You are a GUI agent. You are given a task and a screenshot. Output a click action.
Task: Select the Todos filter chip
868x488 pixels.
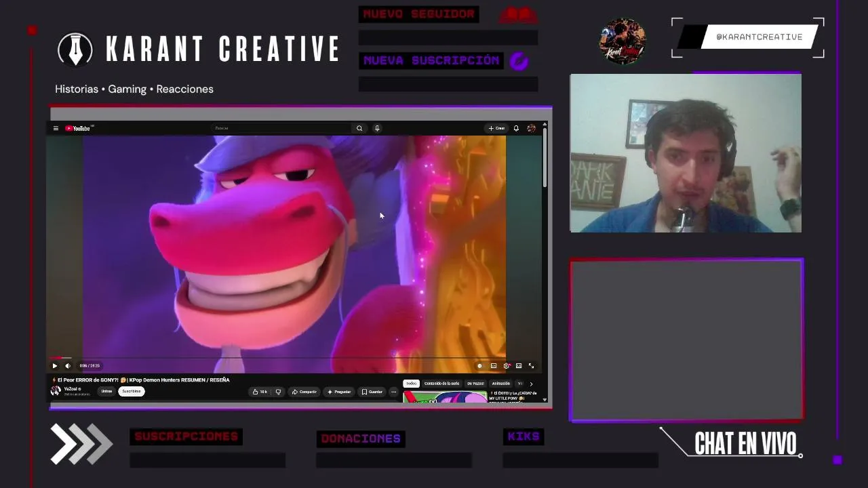tap(411, 384)
